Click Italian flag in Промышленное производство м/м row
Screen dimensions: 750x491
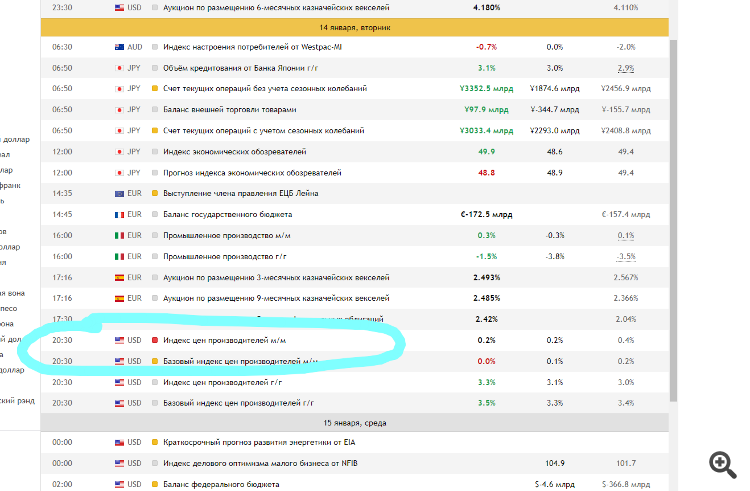(120, 235)
